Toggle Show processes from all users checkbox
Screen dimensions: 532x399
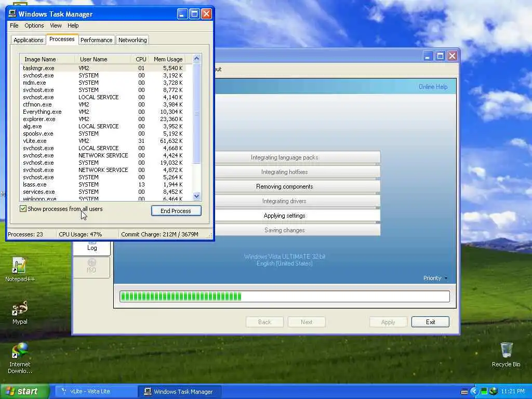point(23,209)
